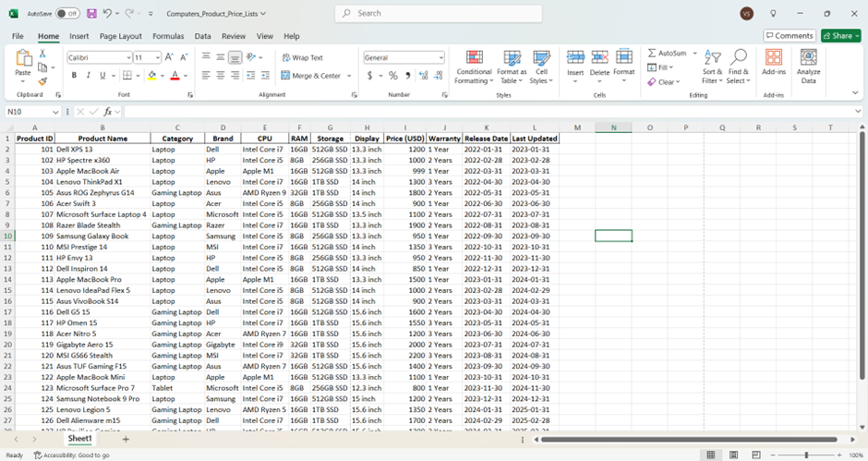The height and width of the screenshot is (461, 868).
Task: Click the Share button
Action: click(x=840, y=36)
